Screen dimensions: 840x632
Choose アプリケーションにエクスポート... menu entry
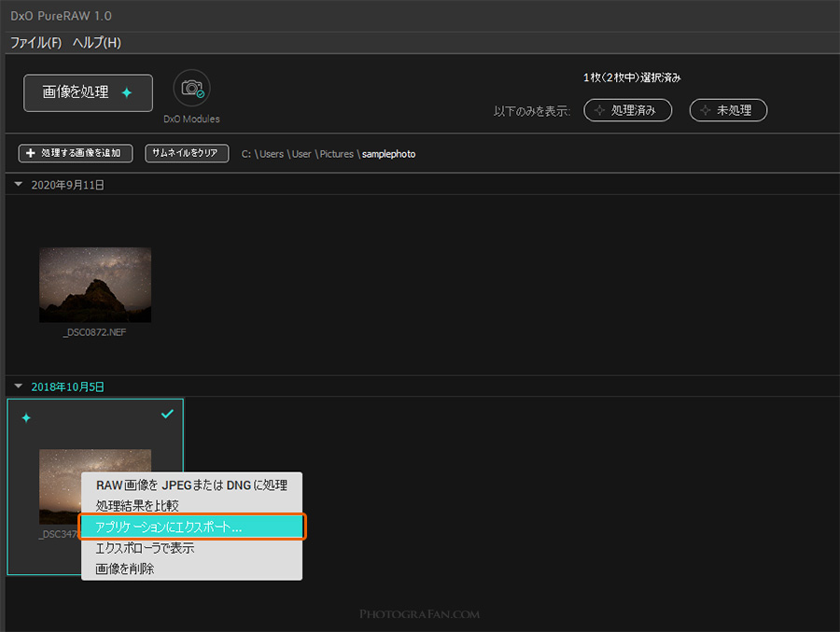pyautogui.click(x=191, y=527)
